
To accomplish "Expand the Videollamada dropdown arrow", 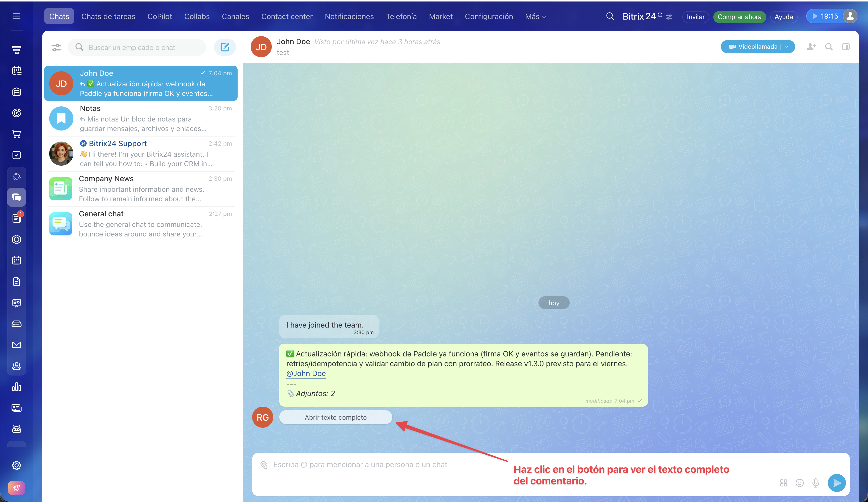I will pyautogui.click(x=787, y=46).
